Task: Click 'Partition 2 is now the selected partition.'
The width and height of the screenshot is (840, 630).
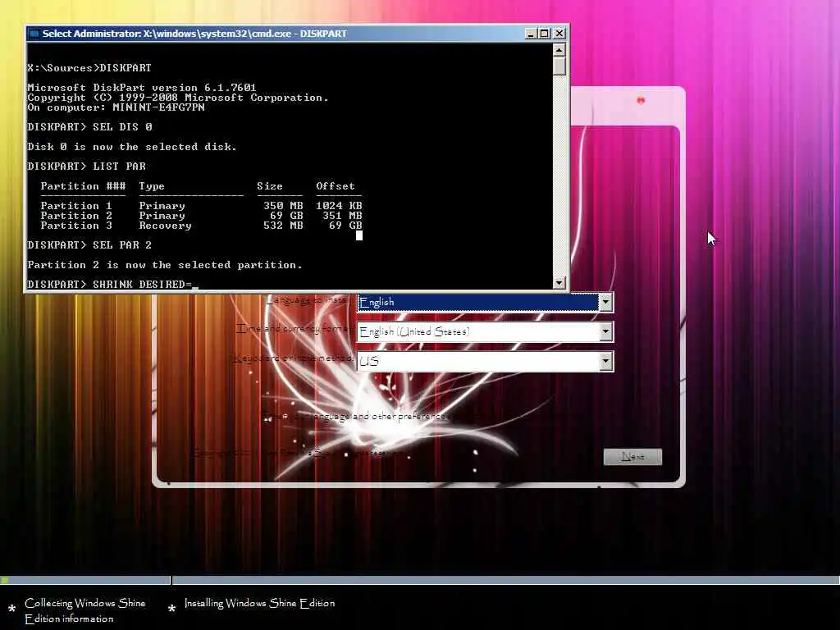Action: (x=165, y=265)
